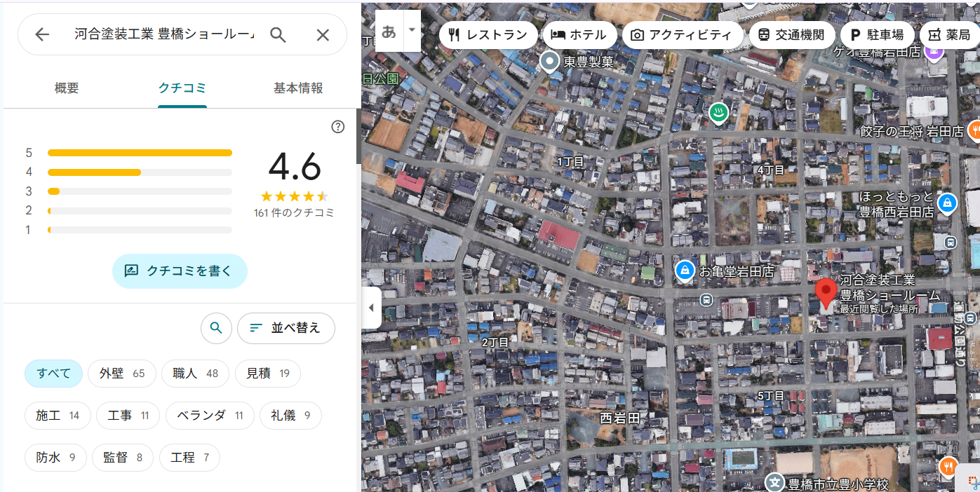Select the 見積 19 filter chip
This screenshot has width=980, height=492.
268,374
